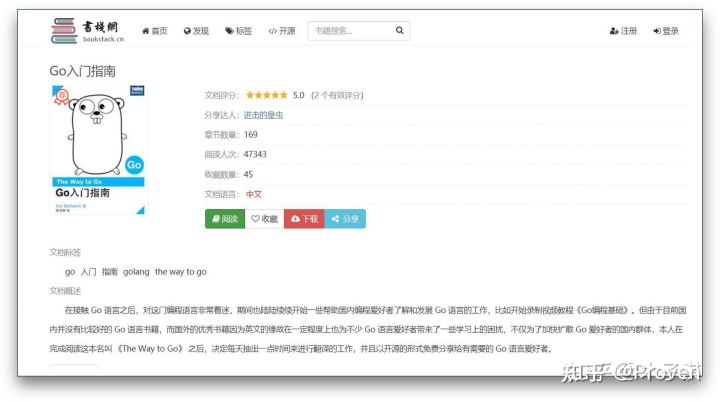Click the blue 分享 share button
The width and height of the screenshot is (720, 402).
(x=345, y=219)
